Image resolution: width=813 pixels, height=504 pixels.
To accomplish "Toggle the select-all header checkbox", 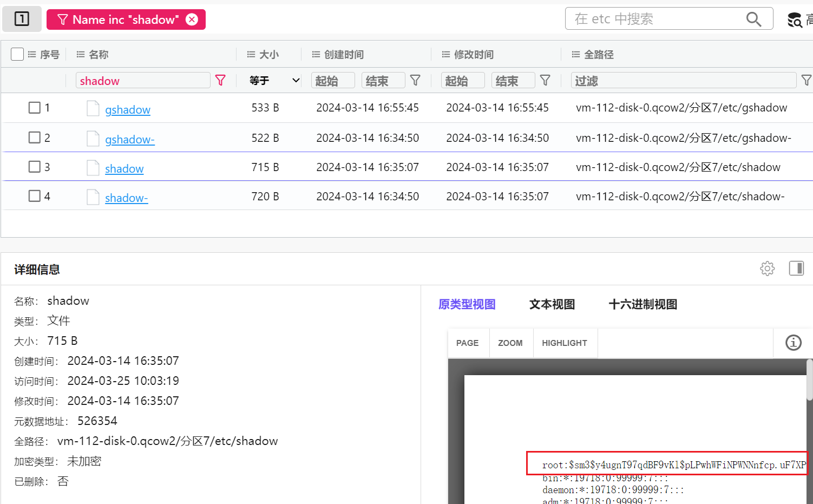I will click(17, 54).
